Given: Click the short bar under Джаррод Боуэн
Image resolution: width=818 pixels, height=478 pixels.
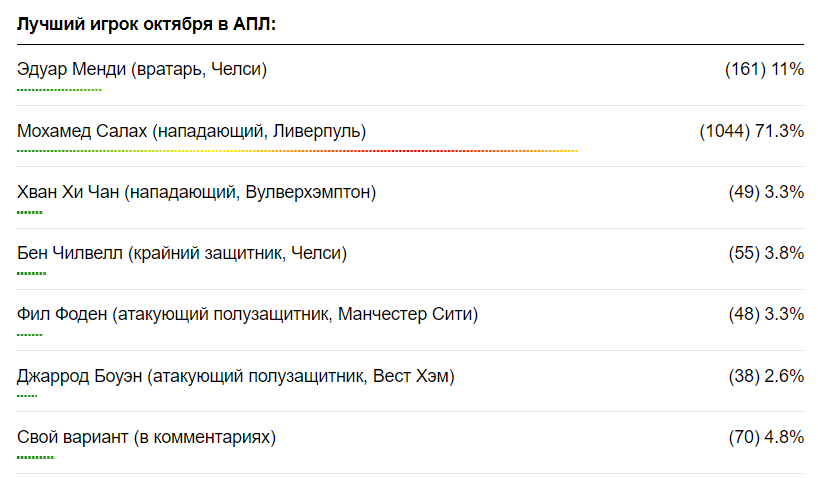Looking at the screenshot, I should [x=27, y=396].
